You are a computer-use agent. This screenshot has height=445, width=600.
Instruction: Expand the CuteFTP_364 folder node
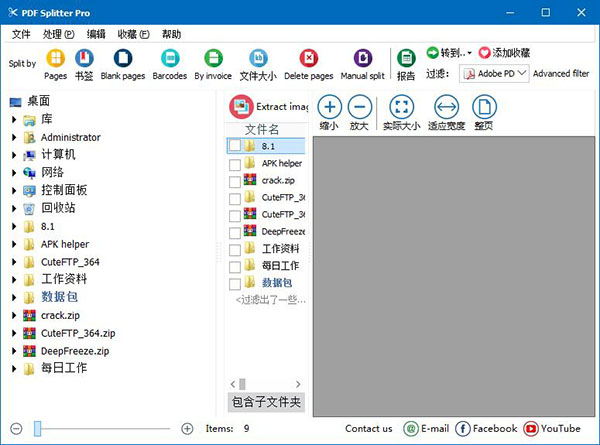14,262
